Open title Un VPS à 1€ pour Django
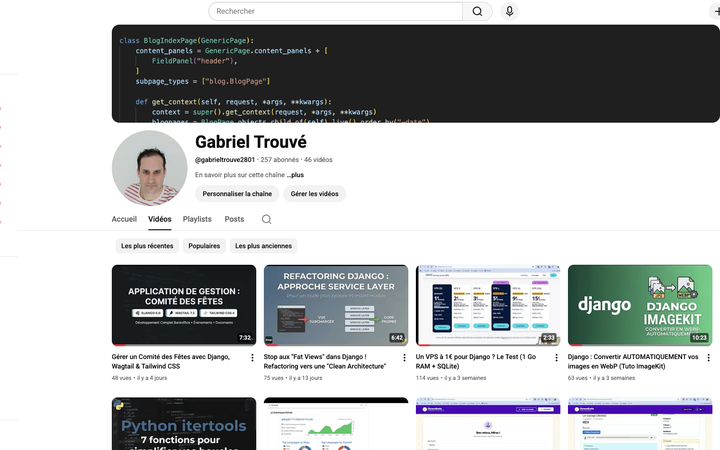This screenshot has height=450, width=720. [476, 361]
